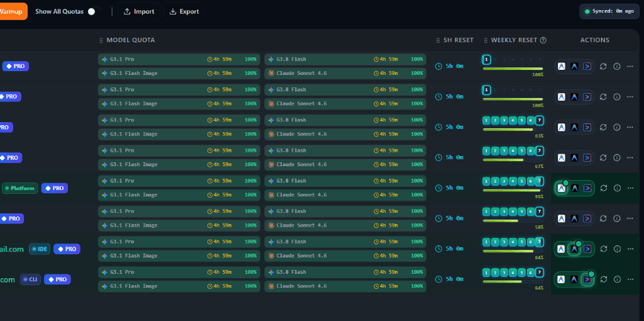
Task: Open the more-options menu in the Platform row
Action: click(630, 188)
